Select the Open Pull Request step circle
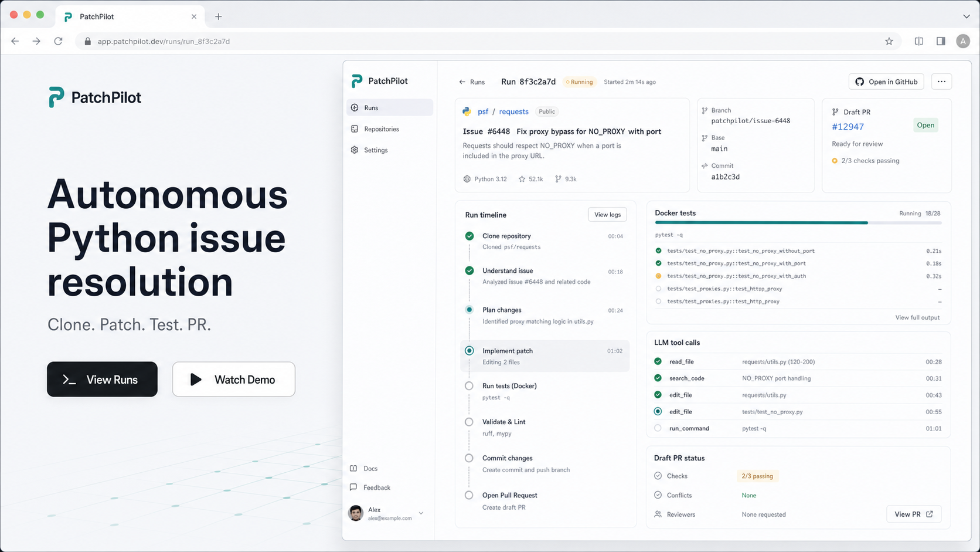 [x=469, y=495]
